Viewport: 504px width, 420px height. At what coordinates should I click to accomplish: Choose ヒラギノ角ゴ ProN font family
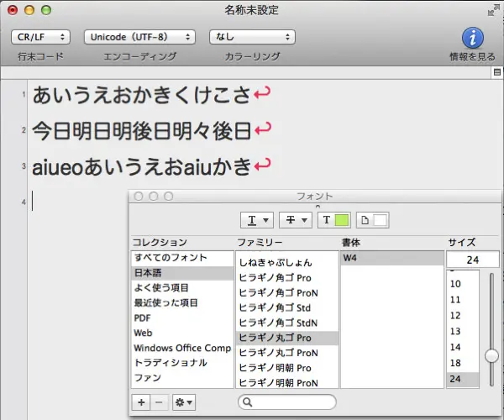point(287,293)
